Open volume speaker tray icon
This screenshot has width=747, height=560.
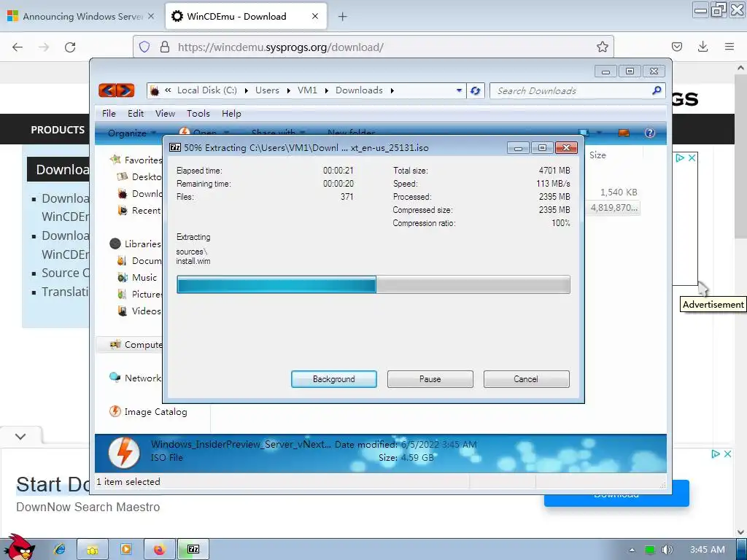[667, 550]
